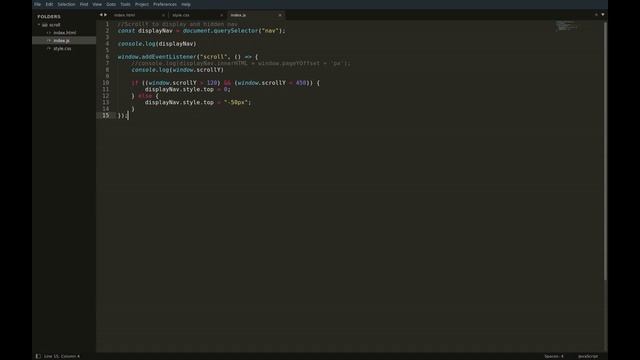Viewport: 640px width, 360px height.
Task: Click line number 10 in the gutter
Action: (106, 82)
